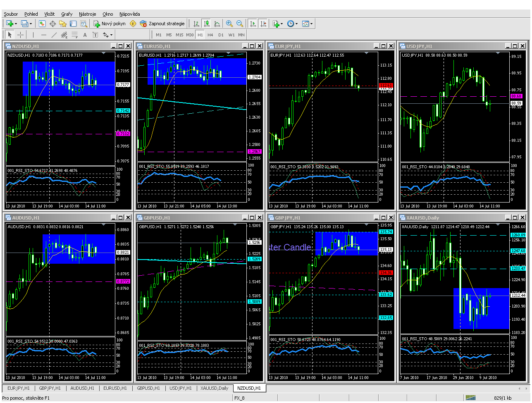Pick the Fibonacci retracement tool
This screenshot has height=403, width=532.
point(74,35)
